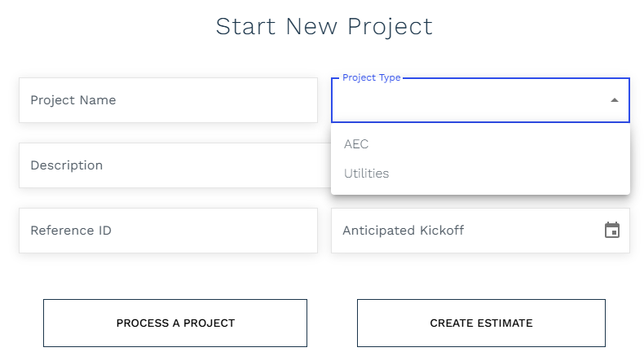The width and height of the screenshot is (644, 352).
Task: Click the Anticipated Kickoff date field
Action: [480, 231]
